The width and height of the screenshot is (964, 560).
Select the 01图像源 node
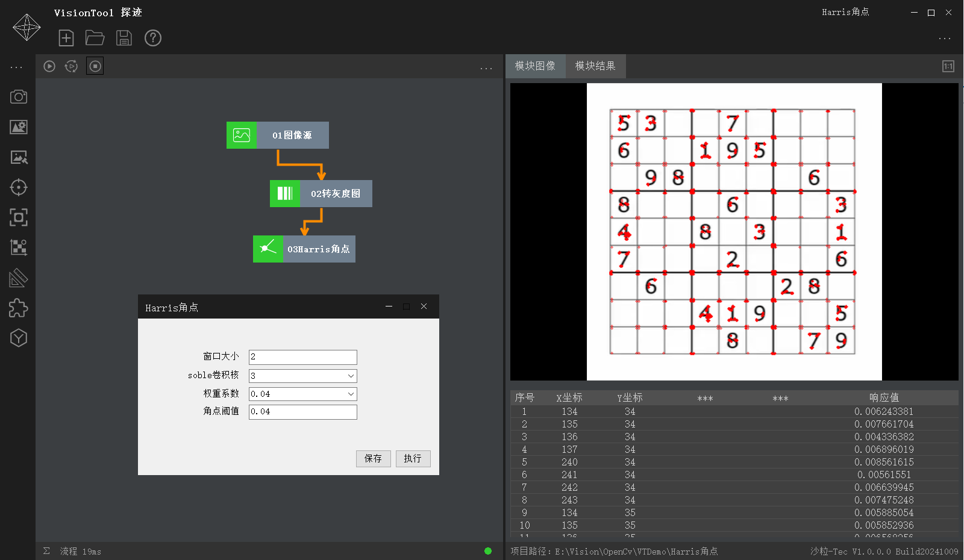coord(278,135)
